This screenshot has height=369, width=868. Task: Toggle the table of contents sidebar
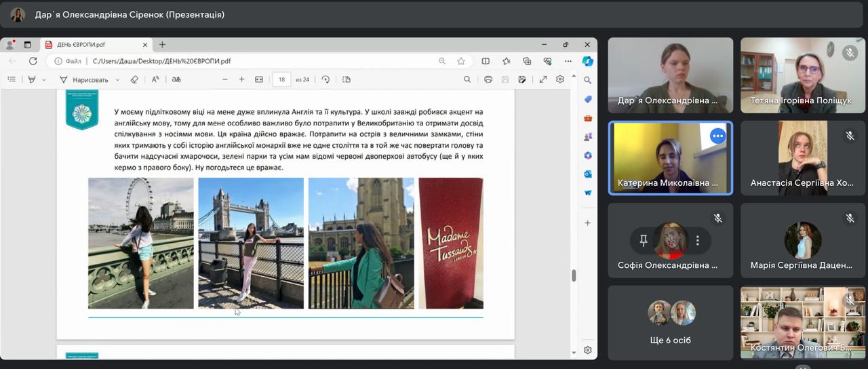coord(12,79)
